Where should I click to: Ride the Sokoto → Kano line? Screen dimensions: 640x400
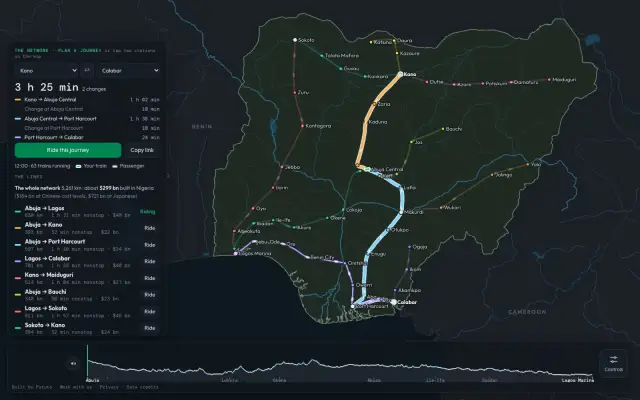click(x=150, y=328)
